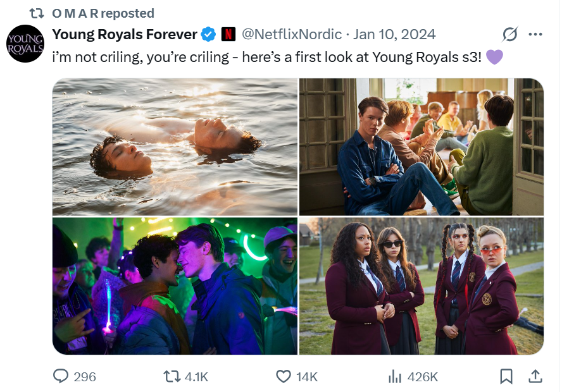Open the Jan 10, 2024 timestamp
The image size is (562, 392).
394,34
